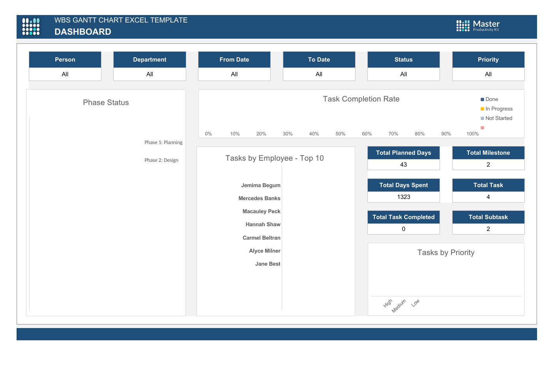This screenshot has height=392, width=554.
Task: Select the Department filter header
Action: 150,60
